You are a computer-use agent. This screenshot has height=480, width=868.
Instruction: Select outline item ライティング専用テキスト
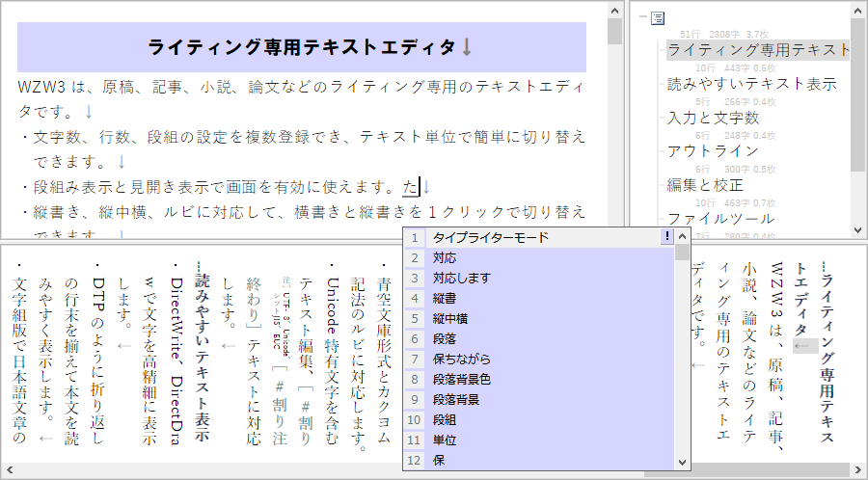click(757, 50)
